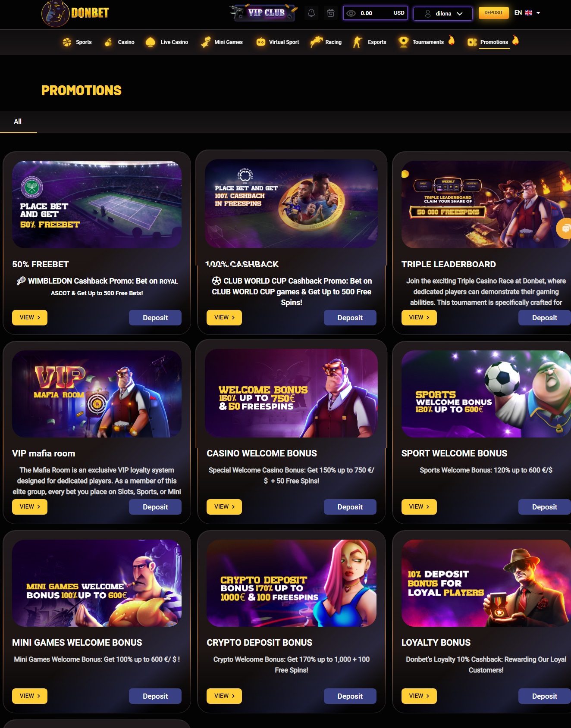Open the notifications bell icon

coord(311,13)
